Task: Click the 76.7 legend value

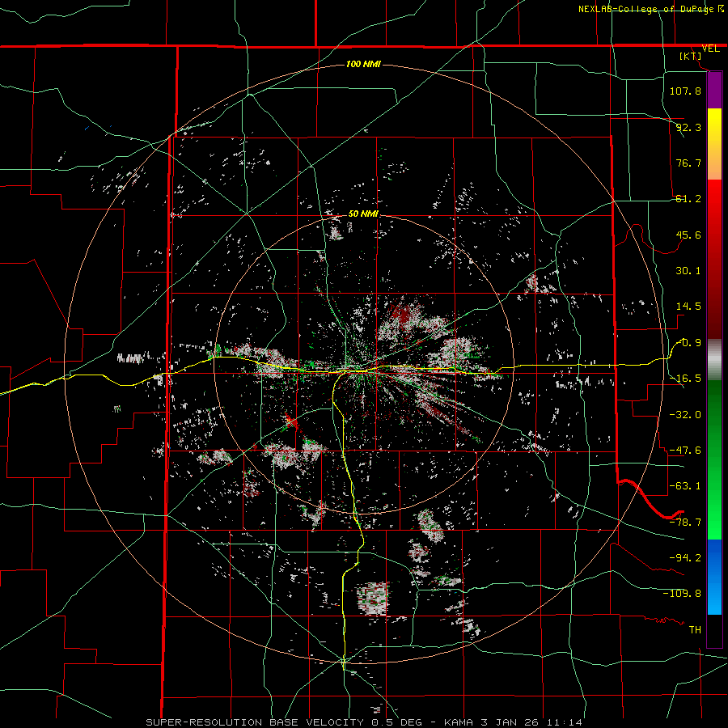Action: (688, 163)
